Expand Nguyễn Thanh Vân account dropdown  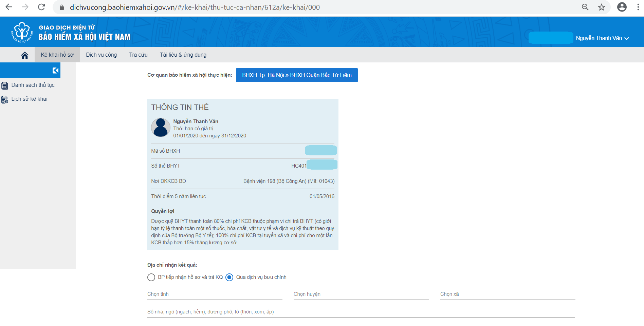[602, 38]
